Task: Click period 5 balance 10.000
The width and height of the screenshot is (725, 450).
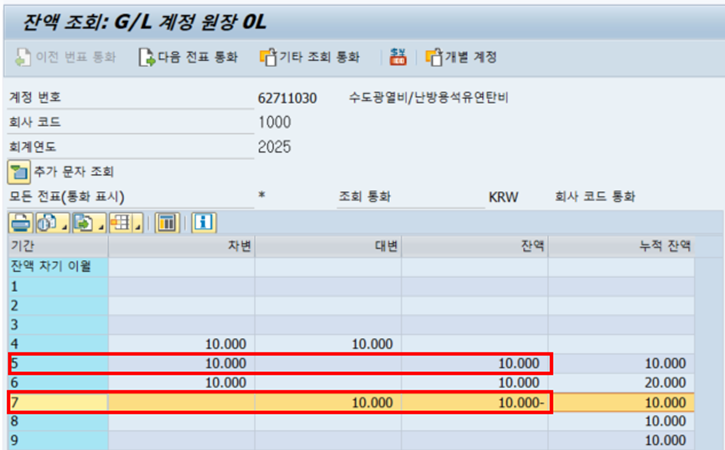Action: click(x=519, y=364)
